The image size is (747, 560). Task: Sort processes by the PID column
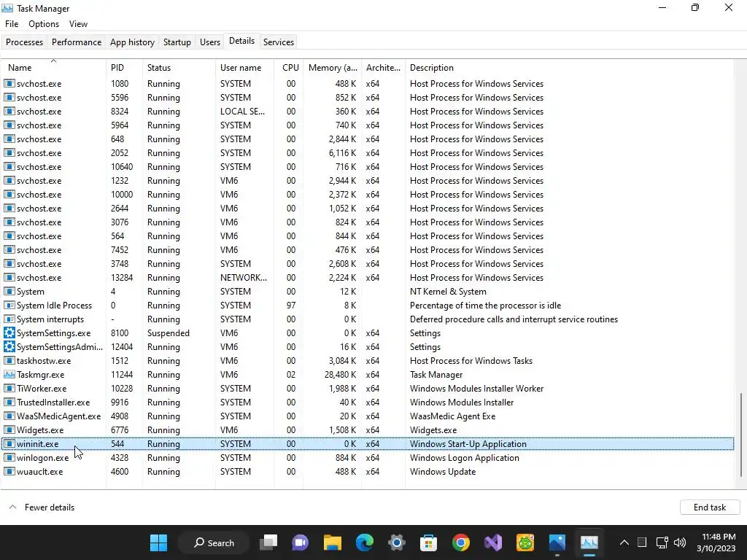[x=124, y=68]
